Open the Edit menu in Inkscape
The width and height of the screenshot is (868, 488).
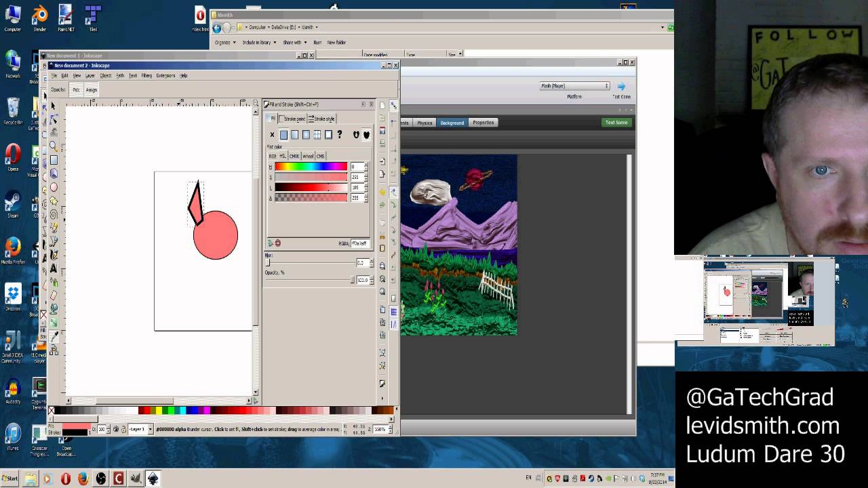64,75
